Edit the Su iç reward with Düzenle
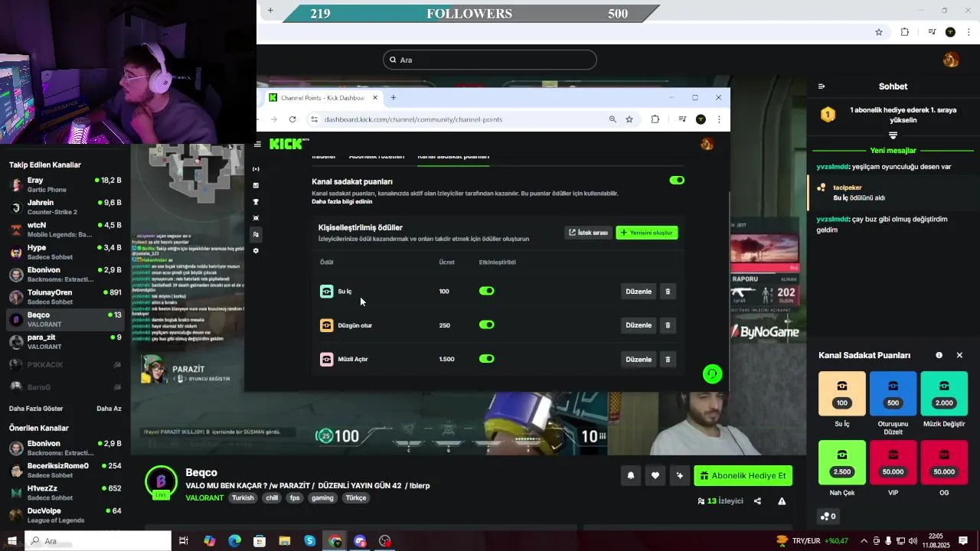 pos(639,292)
